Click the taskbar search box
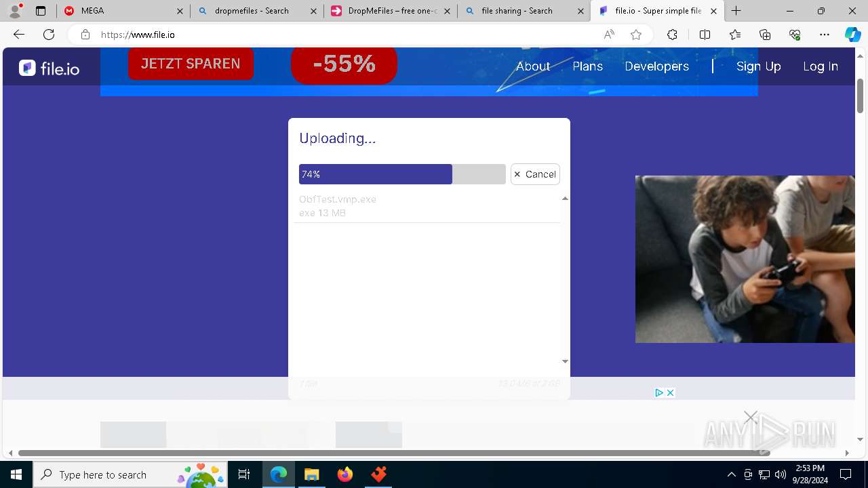The width and height of the screenshot is (868, 488). tap(130, 474)
